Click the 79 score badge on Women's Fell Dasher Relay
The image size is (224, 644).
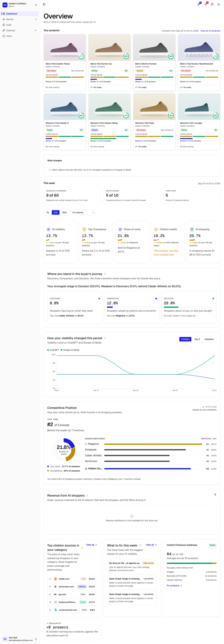pyautogui.click(x=126, y=116)
